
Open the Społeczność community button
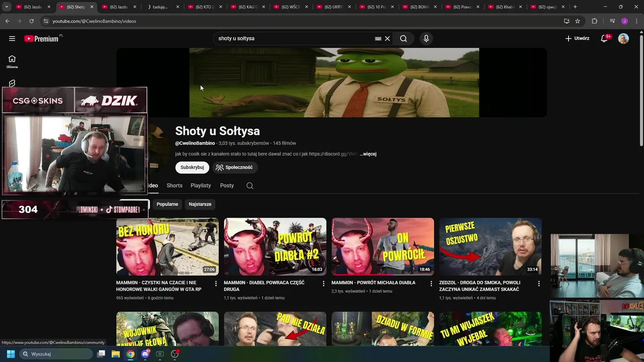[x=234, y=167]
